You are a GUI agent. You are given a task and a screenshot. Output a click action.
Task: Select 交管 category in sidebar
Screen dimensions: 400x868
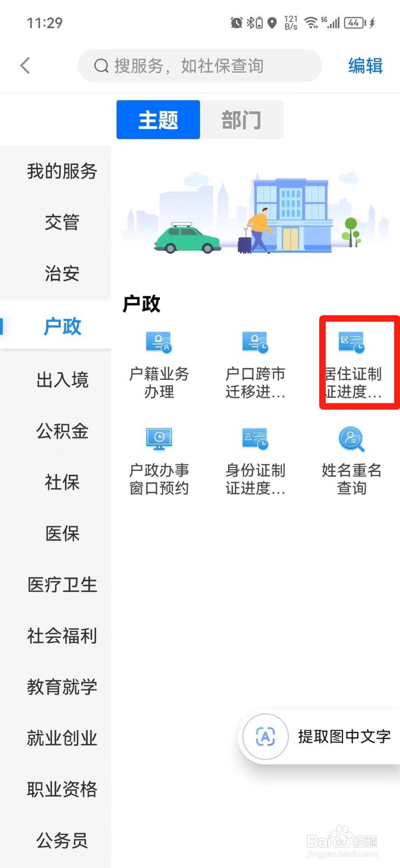pos(62,222)
